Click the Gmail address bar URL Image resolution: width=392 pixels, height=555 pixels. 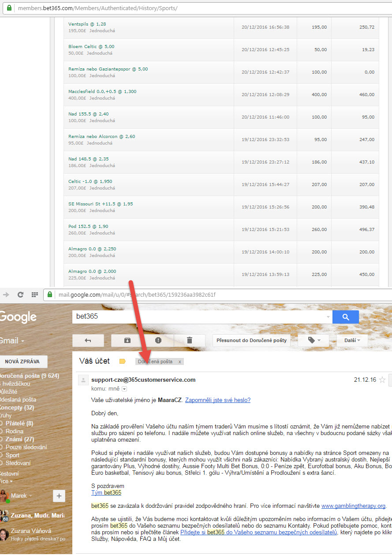point(137,294)
